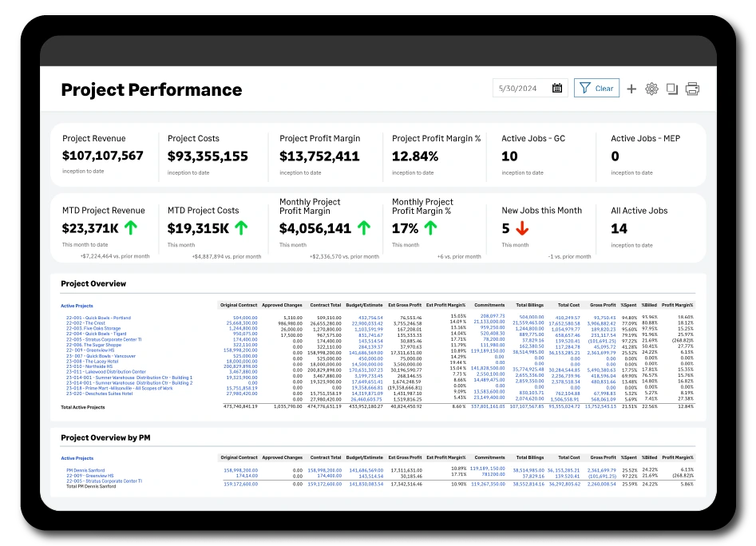
Task: Open PM Dennis Sanford row
Action: (85, 470)
